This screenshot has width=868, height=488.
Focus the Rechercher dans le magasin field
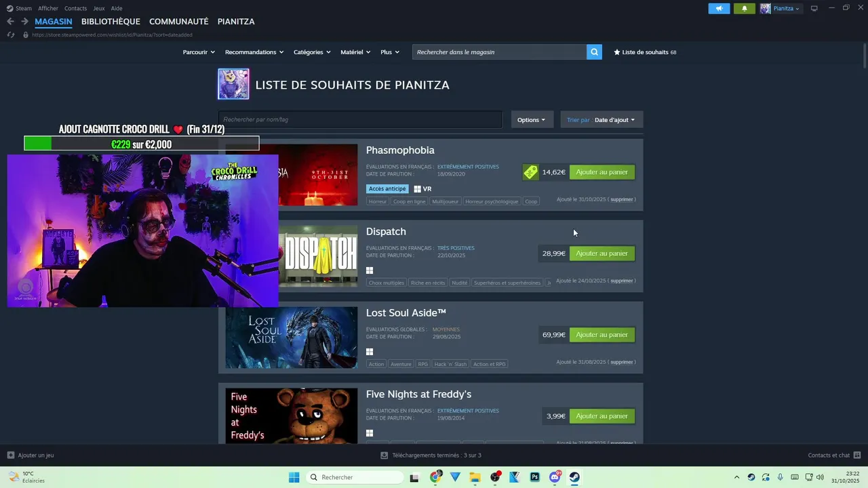tap(499, 52)
